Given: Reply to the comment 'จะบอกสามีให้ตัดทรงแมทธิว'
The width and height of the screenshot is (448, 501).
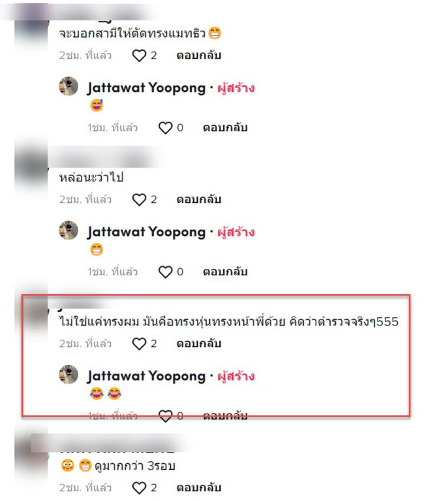Looking at the screenshot, I should (x=199, y=55).
